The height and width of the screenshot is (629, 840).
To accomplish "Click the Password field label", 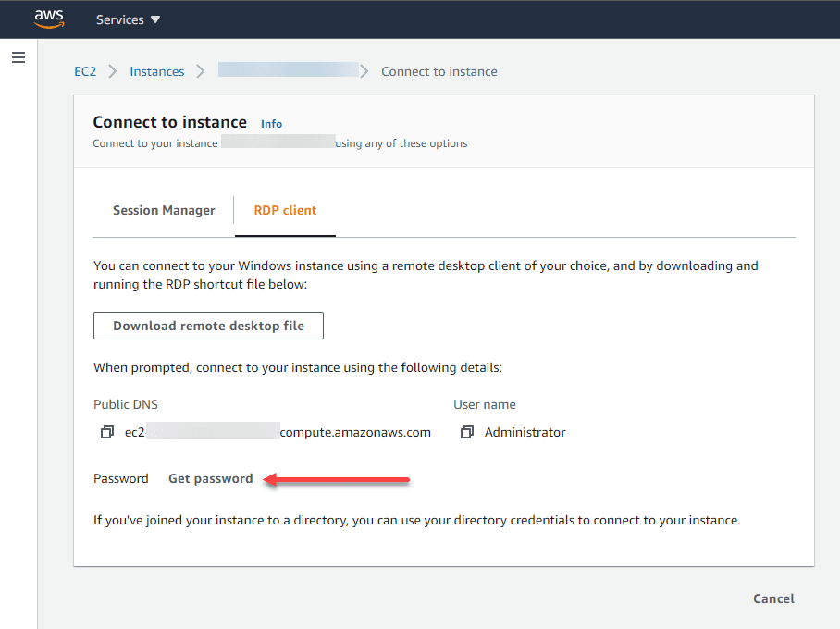I will pyautogui.click(x=121, y=478).
